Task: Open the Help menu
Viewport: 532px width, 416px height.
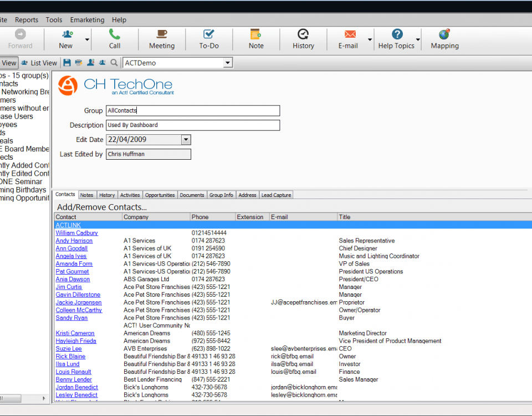Action: tap(119, 20)
